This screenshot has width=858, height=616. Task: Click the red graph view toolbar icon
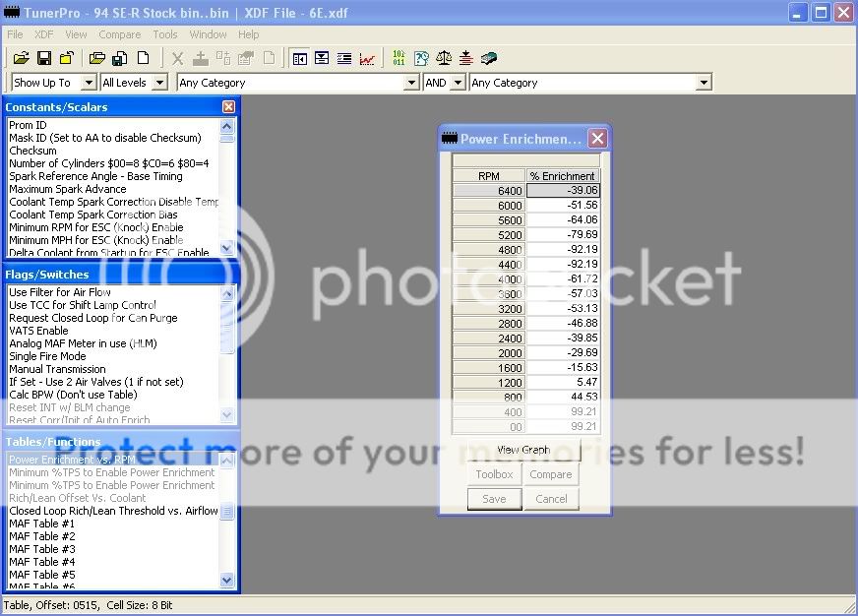point(367,59)
